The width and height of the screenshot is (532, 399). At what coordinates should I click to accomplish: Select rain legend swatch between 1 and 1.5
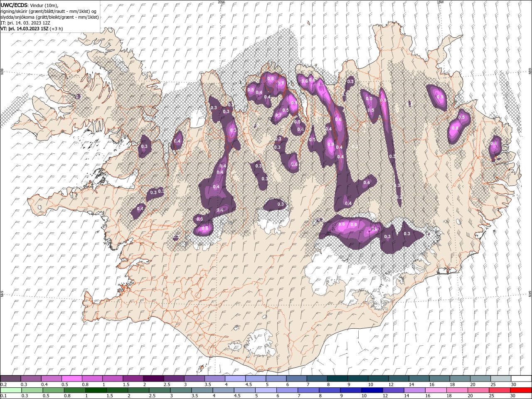[96, 390]
